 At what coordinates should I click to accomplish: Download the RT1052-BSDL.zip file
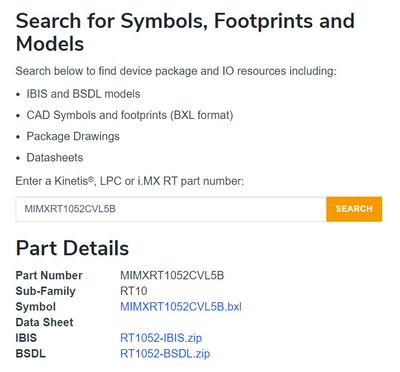165,353
